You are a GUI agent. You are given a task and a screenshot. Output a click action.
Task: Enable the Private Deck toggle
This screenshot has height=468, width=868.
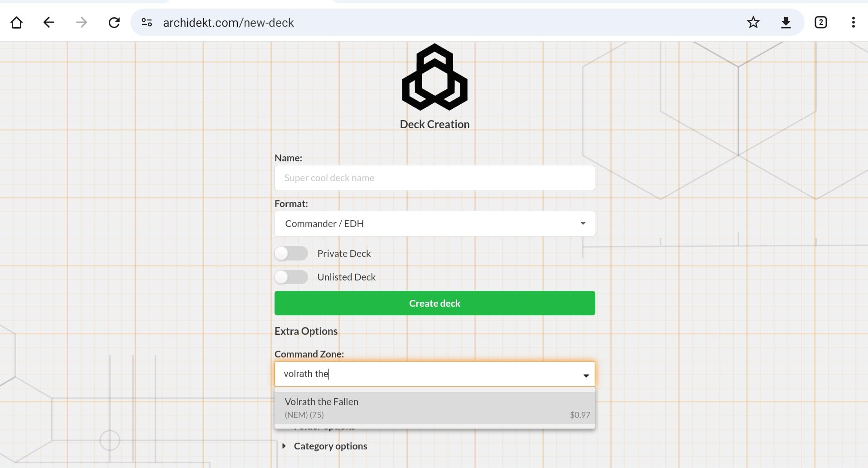click(291, 253)
